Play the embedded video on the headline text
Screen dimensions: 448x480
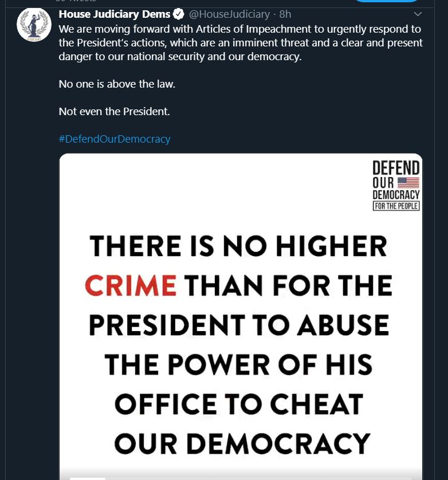[241, 344]
